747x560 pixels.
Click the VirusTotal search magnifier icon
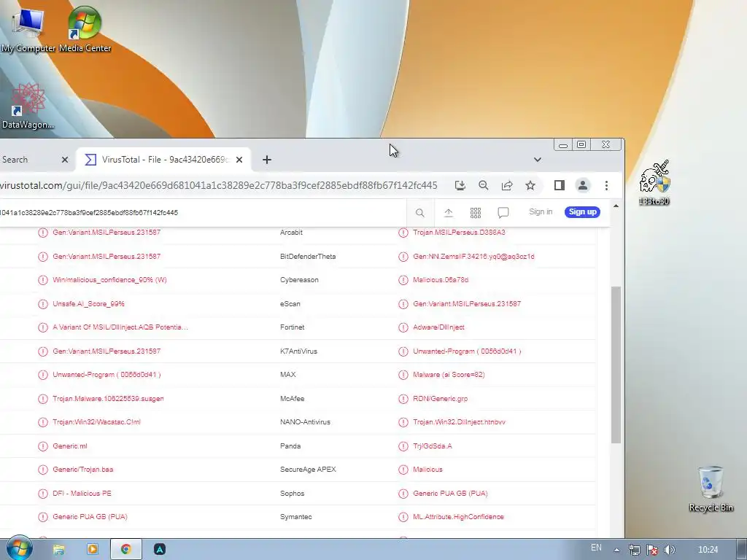pos(419,212)
